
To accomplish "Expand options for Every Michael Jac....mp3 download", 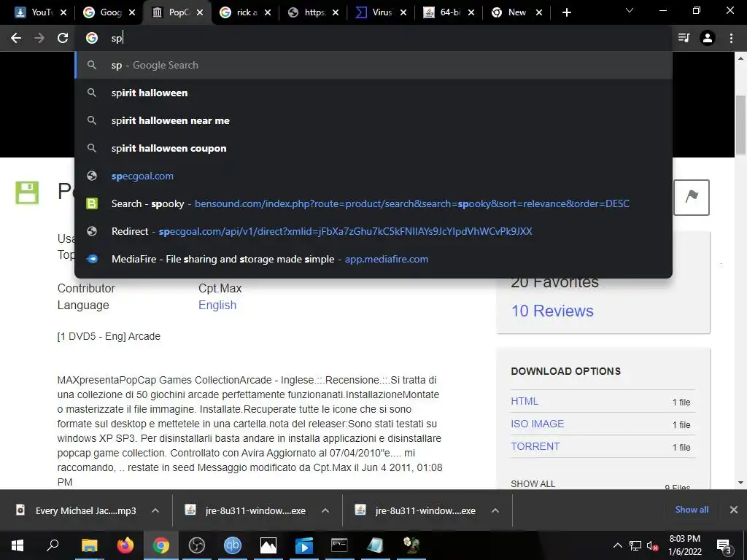I will (155, 510).
